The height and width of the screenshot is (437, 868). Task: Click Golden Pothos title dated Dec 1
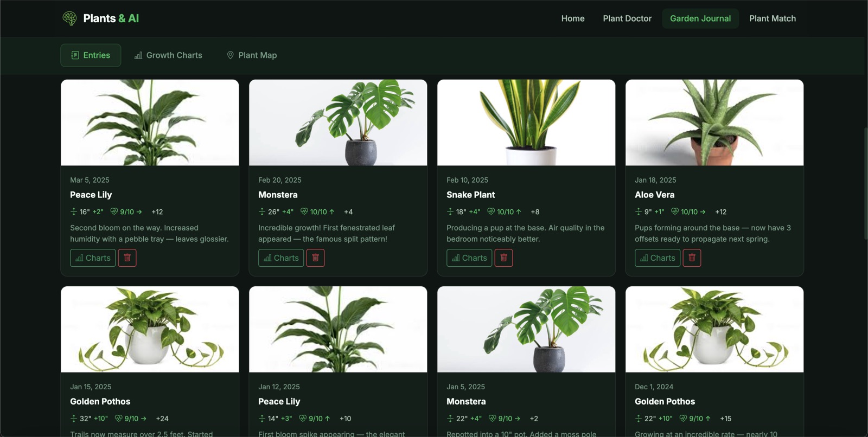point(665,402)
